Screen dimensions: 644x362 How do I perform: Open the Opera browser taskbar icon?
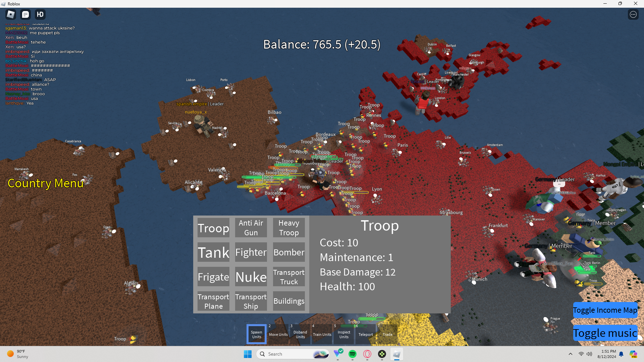click(x=367, y=354)
